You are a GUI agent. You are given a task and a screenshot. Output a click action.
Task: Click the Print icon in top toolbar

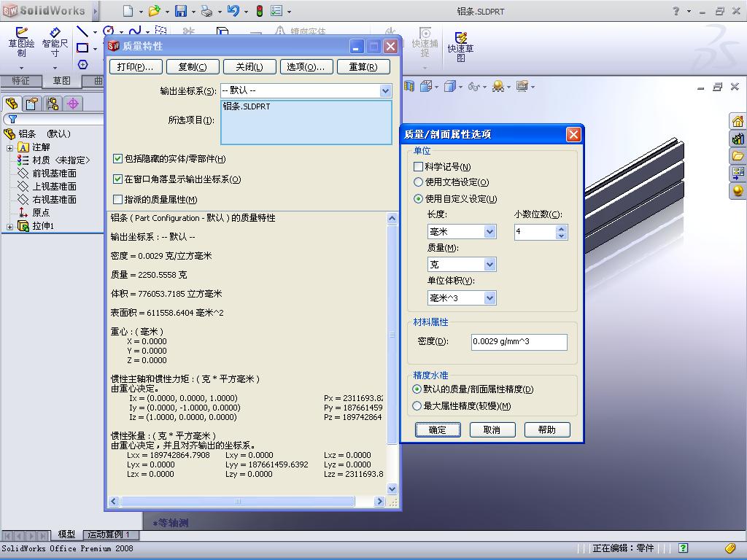pyautogui.click(x=206, y=10)
